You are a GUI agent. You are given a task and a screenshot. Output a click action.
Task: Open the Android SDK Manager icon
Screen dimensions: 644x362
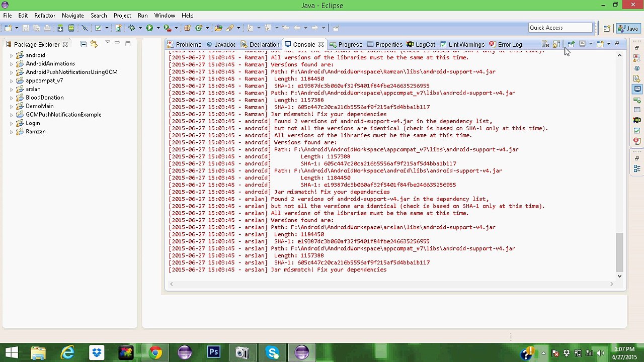(60, 28)
